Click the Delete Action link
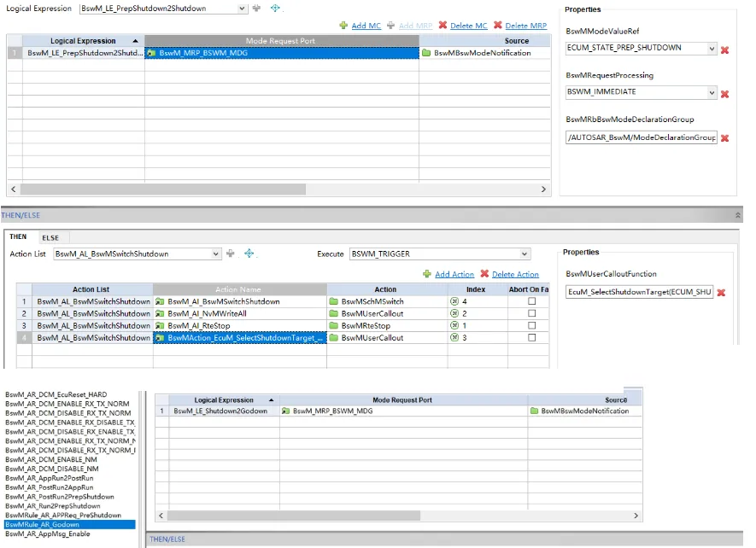The width and height of the screenshot is (756, 548). pyautogui.click(x=515, y=274)
